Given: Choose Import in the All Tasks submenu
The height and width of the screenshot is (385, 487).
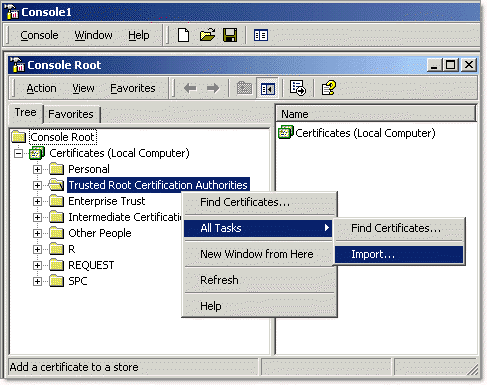Looking at the screenshot, I should coord(399,254).
